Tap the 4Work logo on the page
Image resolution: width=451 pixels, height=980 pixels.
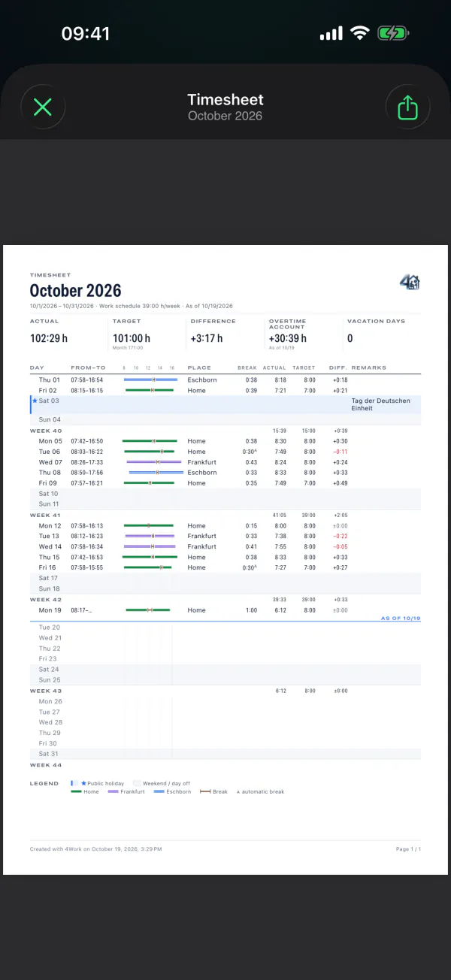point(410,283)
